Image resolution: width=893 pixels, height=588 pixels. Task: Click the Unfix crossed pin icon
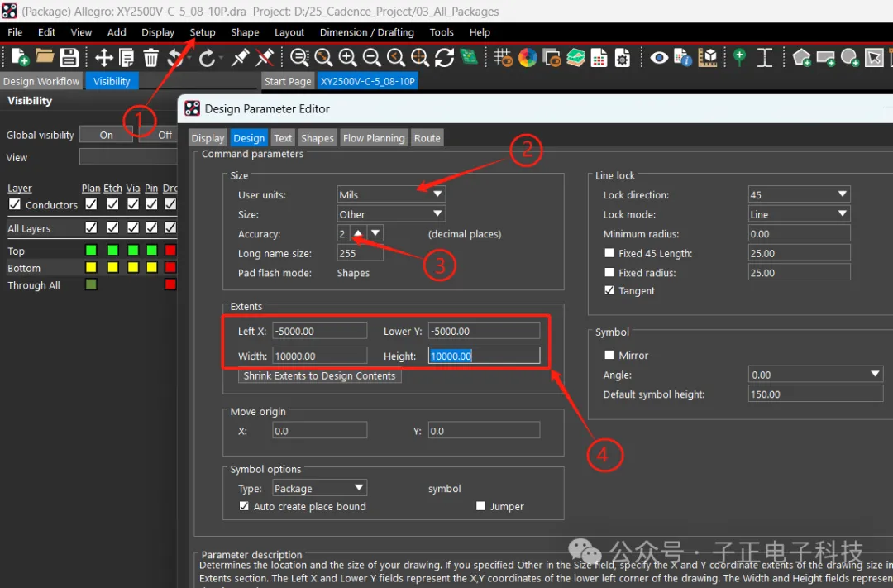pos(265,58)
